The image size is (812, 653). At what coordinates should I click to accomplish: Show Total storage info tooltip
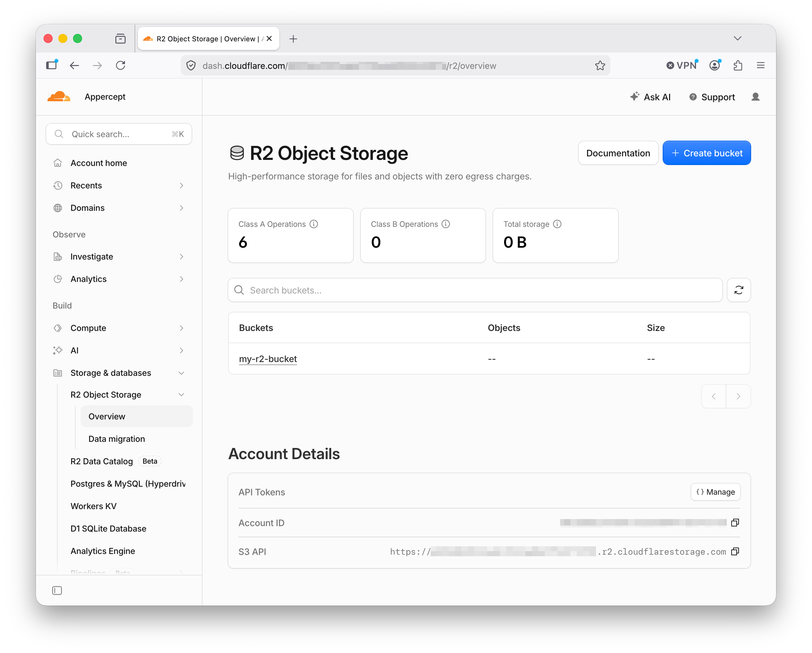[557, 224]
